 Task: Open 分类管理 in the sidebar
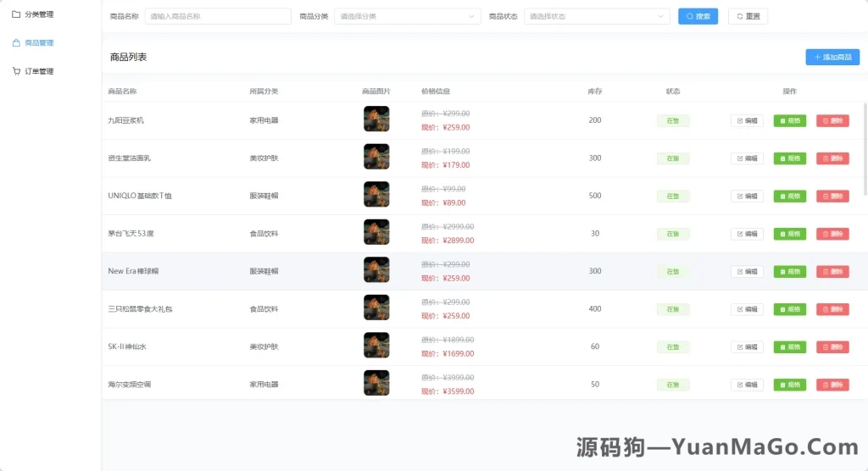click(x=39, y=14)
